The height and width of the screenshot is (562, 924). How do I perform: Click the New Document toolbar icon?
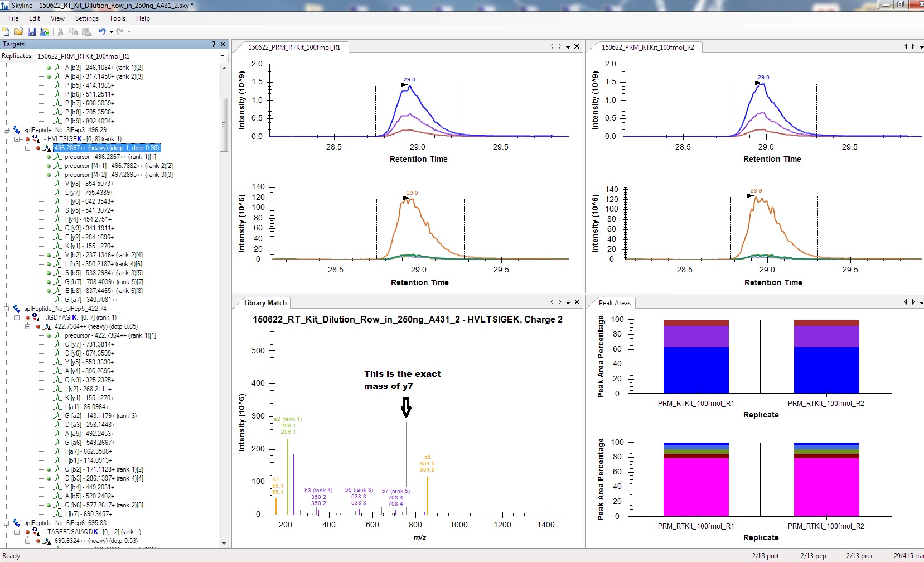point(6,32)
